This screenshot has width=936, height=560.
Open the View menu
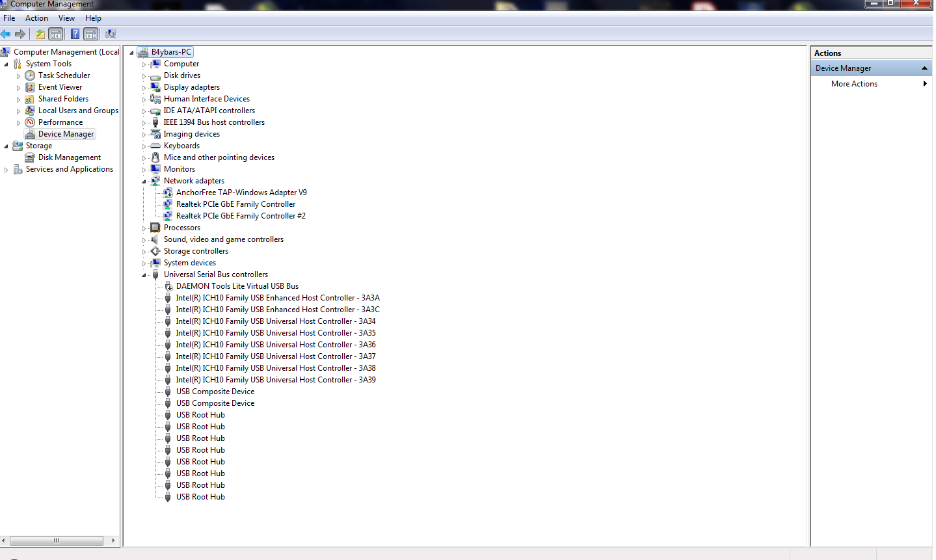(x=66, y=18)
